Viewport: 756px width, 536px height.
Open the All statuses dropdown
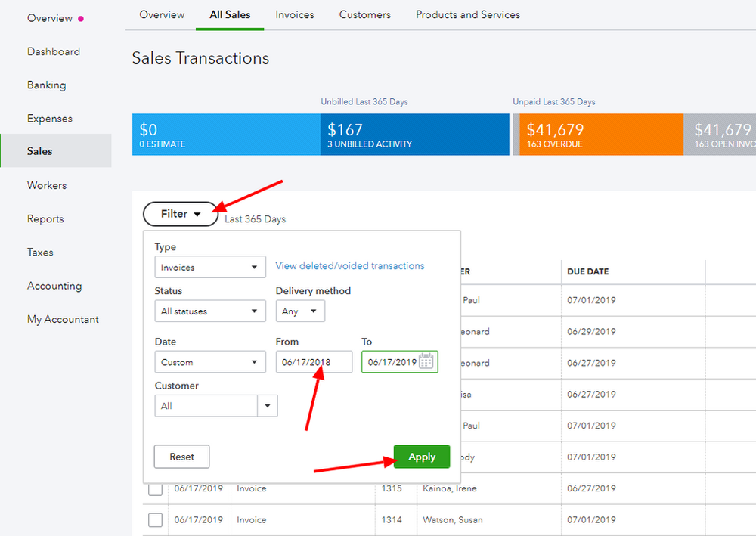(209, 311)
